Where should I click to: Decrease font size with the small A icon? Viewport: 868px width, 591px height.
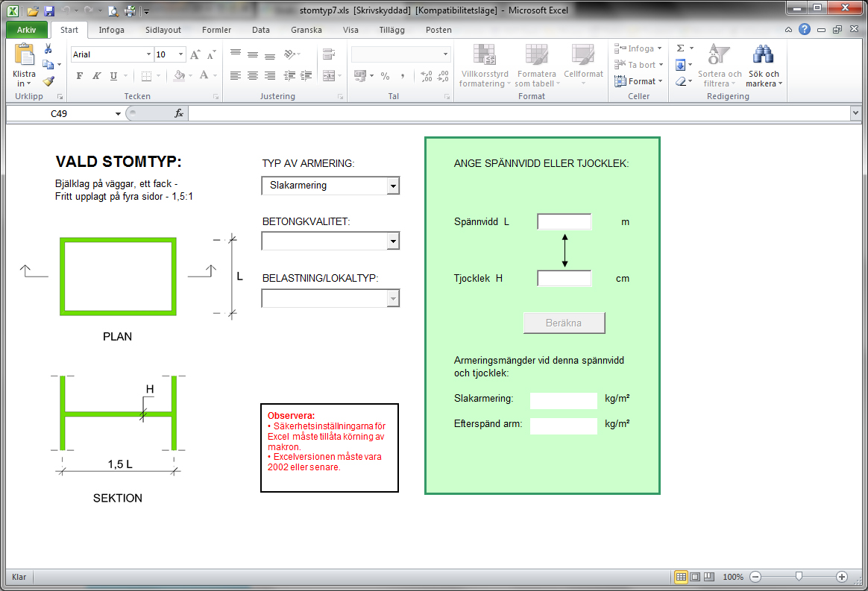[x=211, y=54]
